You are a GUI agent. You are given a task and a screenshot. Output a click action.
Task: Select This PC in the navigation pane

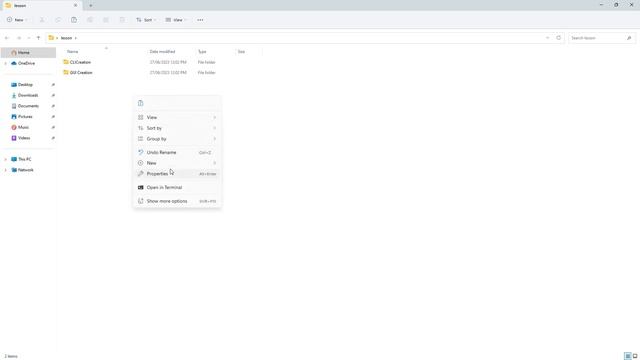point(24,159)
